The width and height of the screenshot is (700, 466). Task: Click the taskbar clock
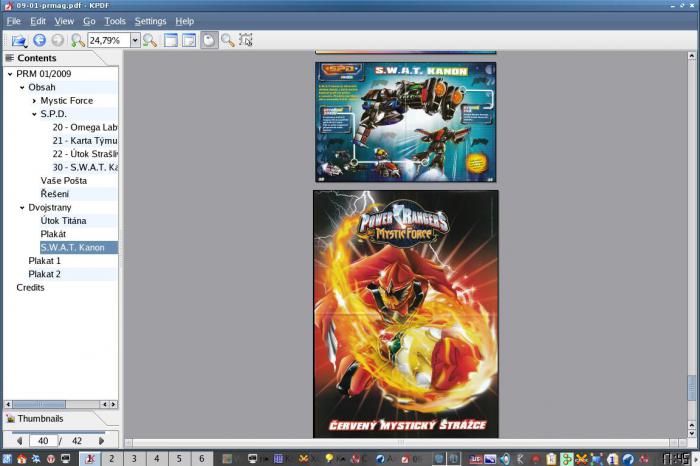[675, 459]
